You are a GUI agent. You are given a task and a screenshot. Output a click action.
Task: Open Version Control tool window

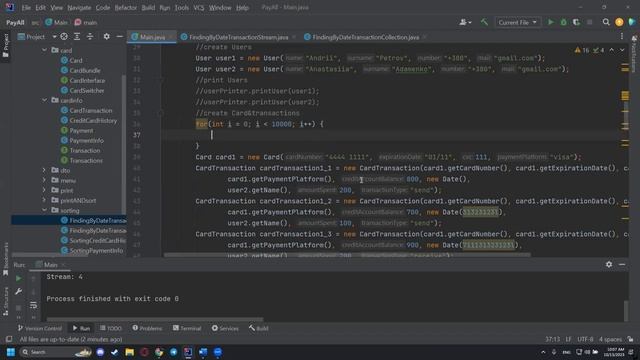click(x=40, y=328)
